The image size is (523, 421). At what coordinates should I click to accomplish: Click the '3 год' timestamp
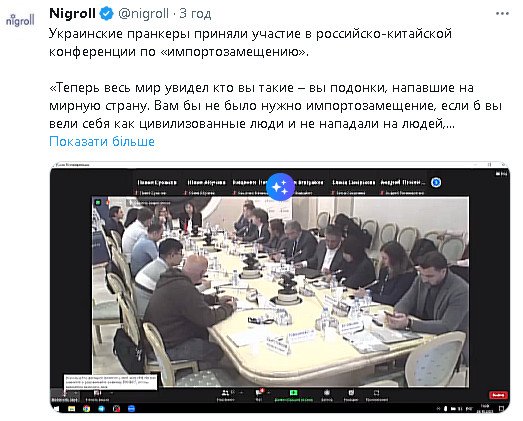195,14
